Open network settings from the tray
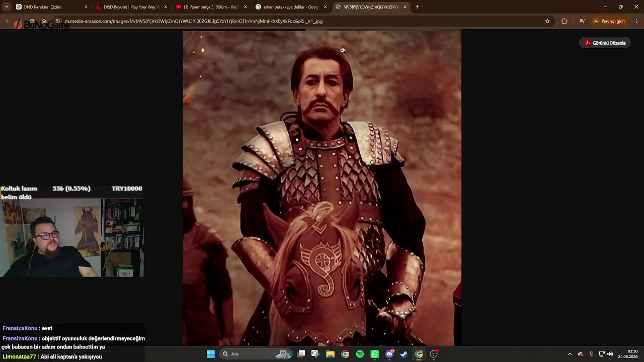The image size is (644, 362). 601,354
